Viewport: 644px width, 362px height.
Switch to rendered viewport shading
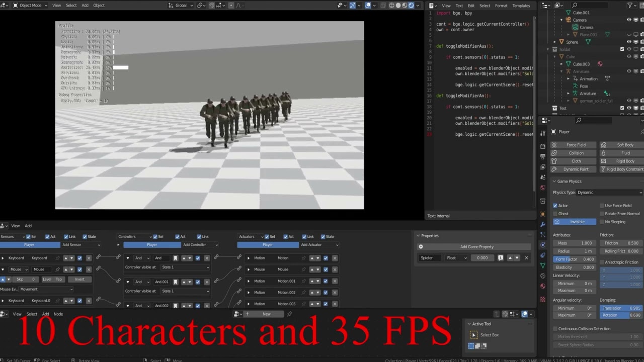tap(411, 6)
